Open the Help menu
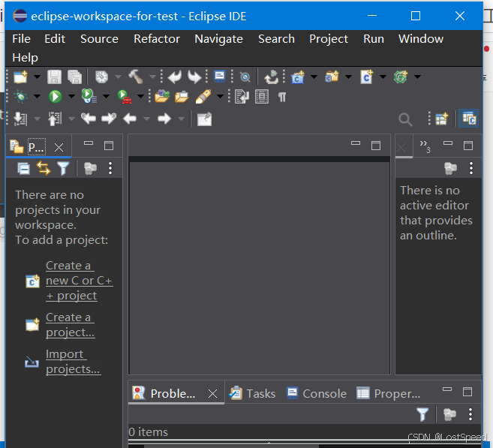The height and width of the screenshot is (448, 493). click(x=26, y=58)
